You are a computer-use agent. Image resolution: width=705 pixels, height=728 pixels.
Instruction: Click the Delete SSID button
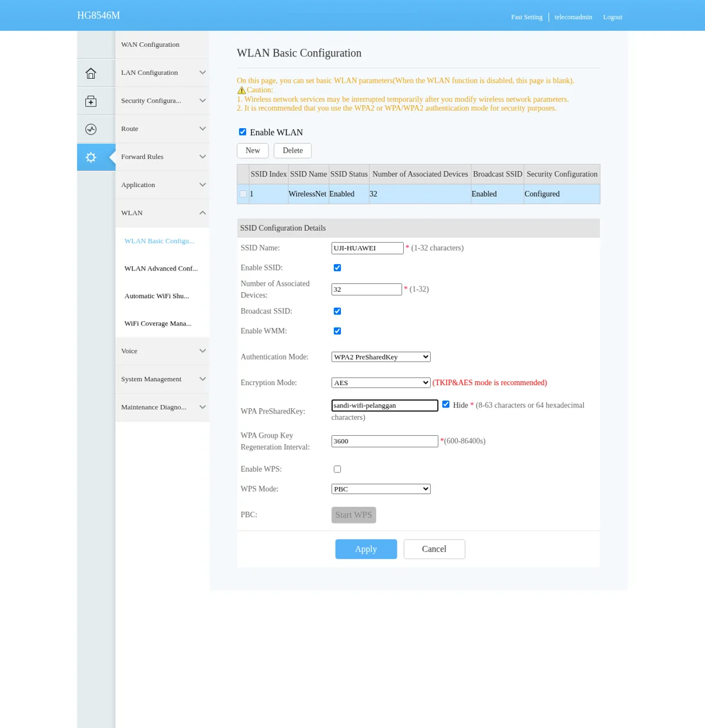click(x=293, y=151)
